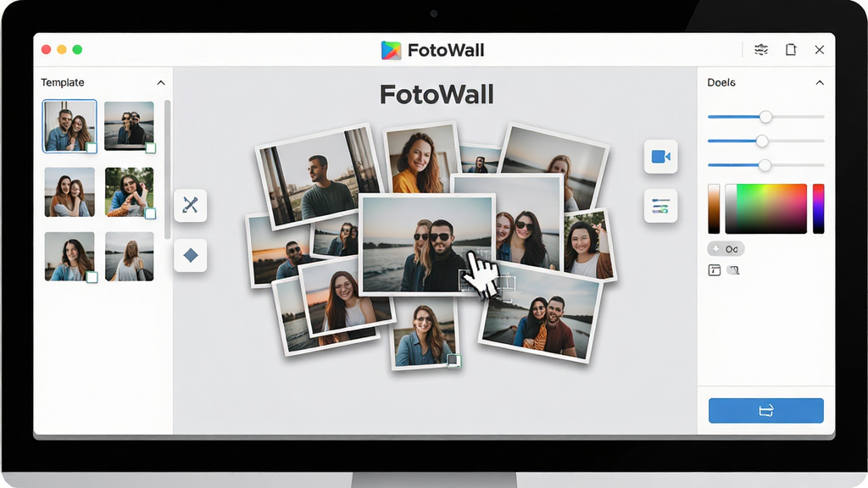
Task: Click the blue diamond shape button
Action: tap(191, 255)
